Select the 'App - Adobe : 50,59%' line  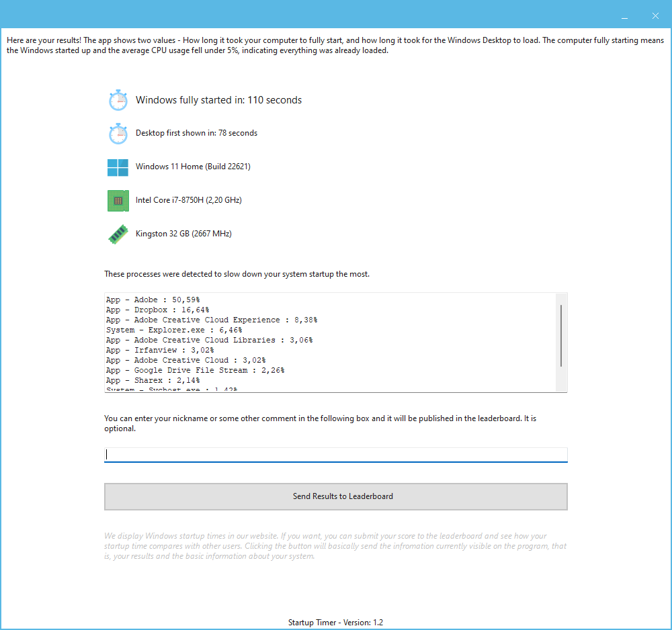[153, 300]
